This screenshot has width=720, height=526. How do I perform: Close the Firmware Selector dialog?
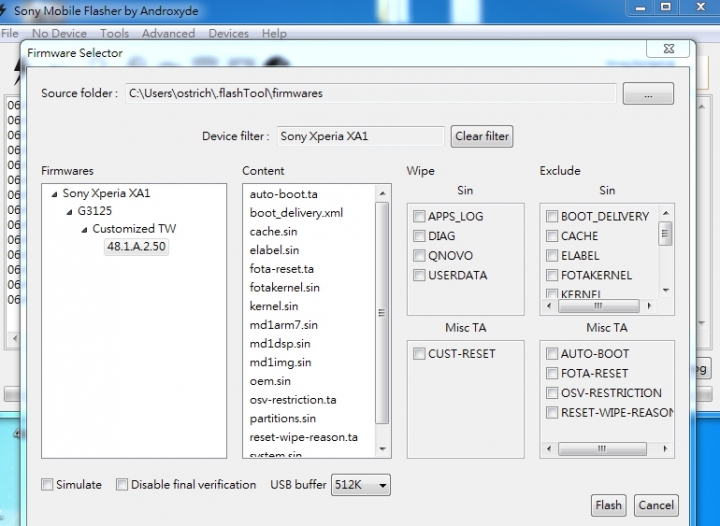tap(669, 49)
